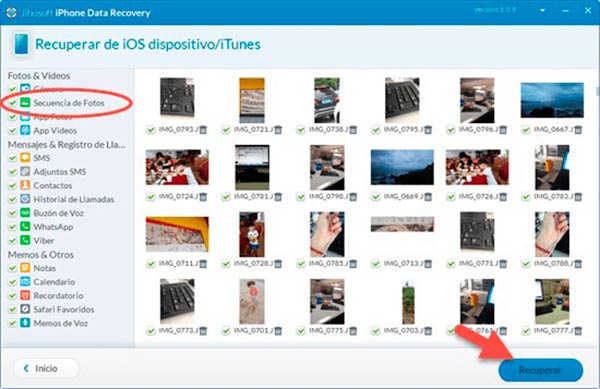Open the title bar dropdown arrow menu
The height and width of the screenshot is (389, 600).
[x=543, y=10]
